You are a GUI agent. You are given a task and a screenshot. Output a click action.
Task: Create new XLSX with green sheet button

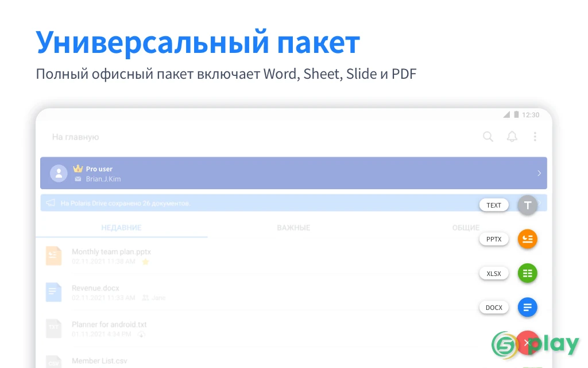coord(528,273)
